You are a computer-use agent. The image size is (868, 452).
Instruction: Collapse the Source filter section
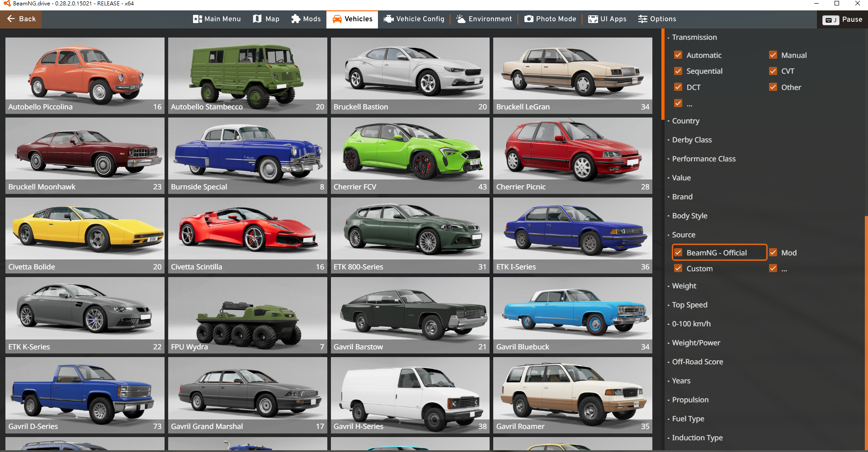point(684,235)
